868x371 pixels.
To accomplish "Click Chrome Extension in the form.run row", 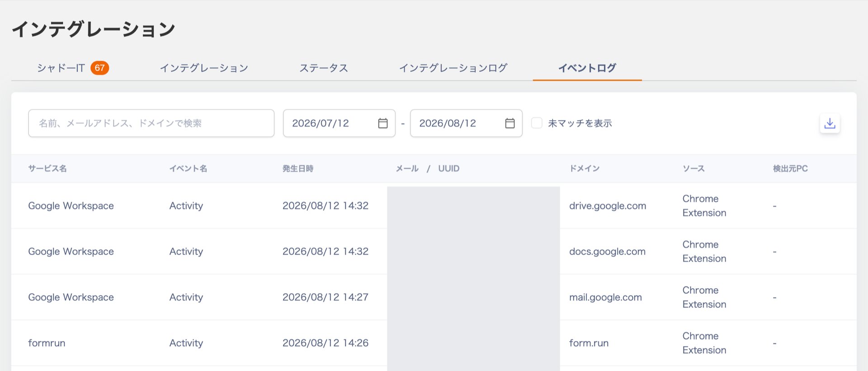I will [704, 343].
